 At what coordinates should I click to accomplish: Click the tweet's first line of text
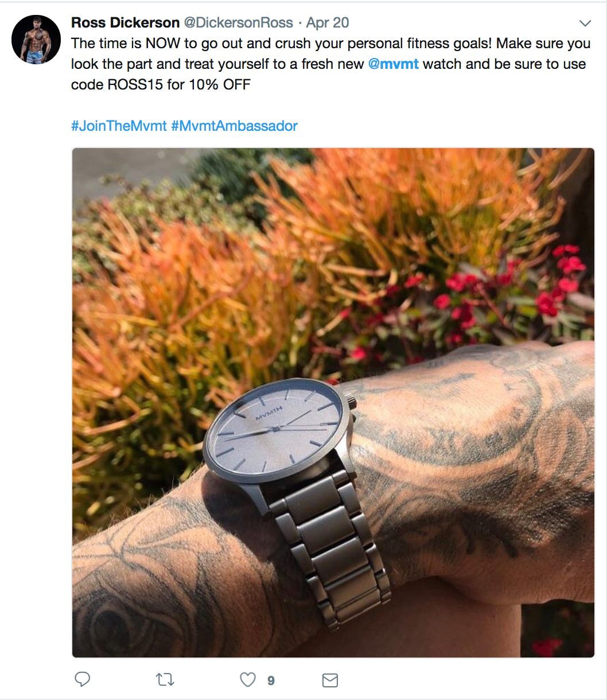[x=330, y=44]
